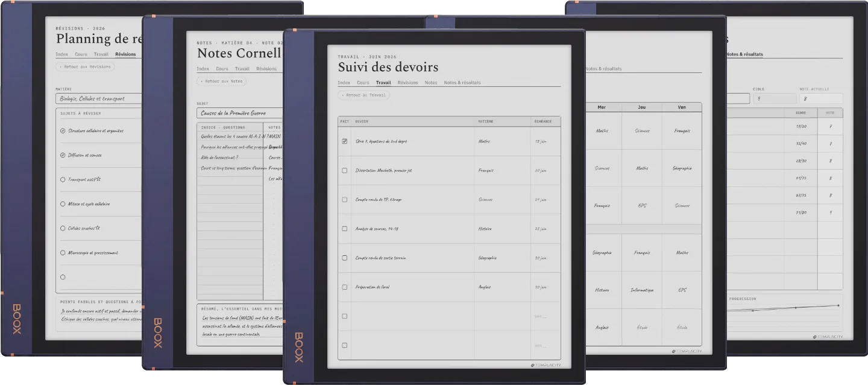Select the Jeu column header in the timetable

642,107
